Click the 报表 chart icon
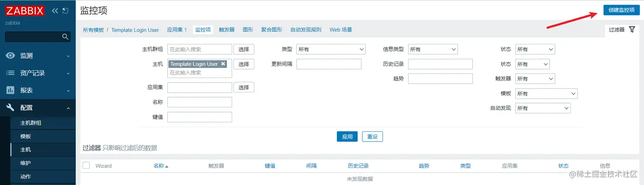644x185 pixels. 10,90
